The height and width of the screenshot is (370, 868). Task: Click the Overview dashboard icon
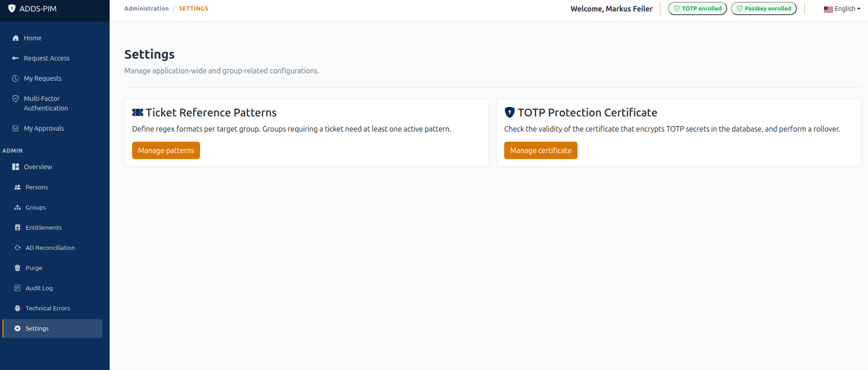pos(16,167)
